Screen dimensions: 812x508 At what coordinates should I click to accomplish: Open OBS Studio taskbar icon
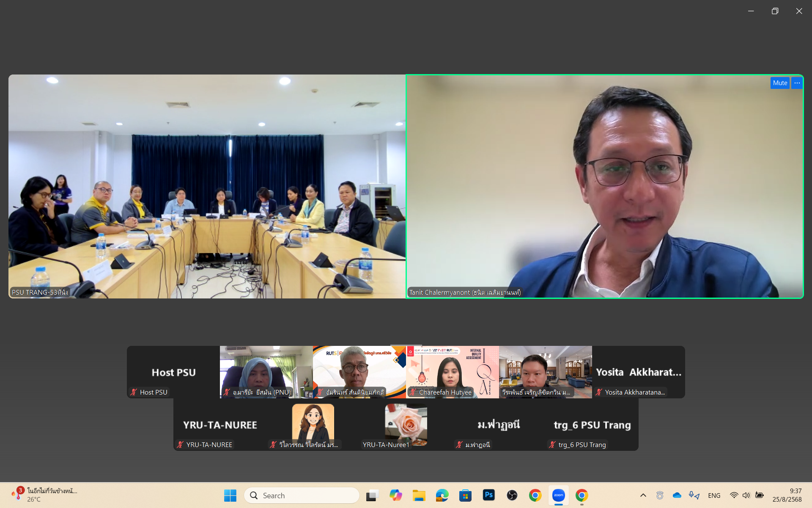(512, 495)
